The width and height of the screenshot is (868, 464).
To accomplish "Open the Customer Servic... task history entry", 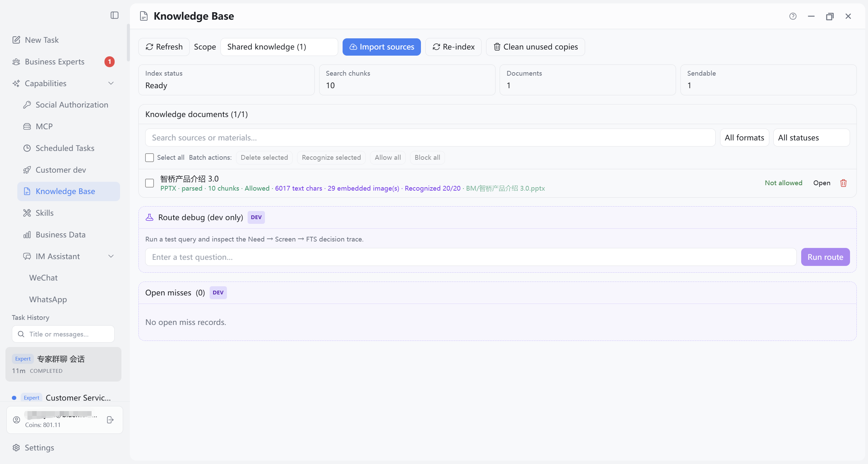I will click(x=63, y=398).
